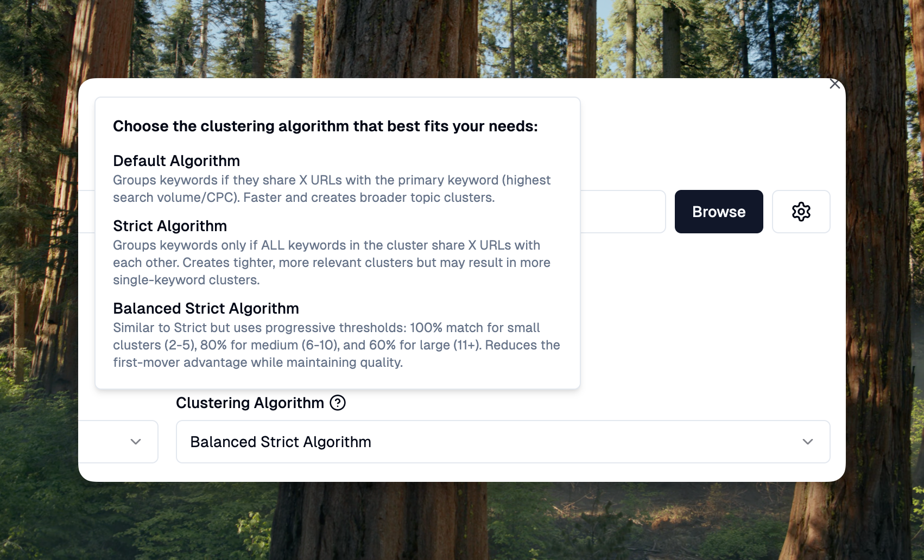Click the Strict Algorithm description paragraph
The height and width of the screenshot is (560, 924).
tap(331, 263)
